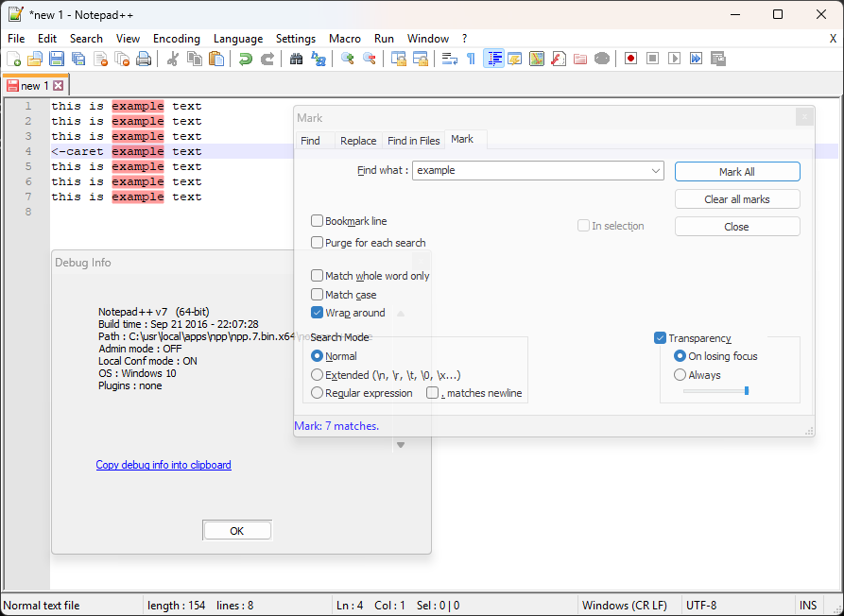Start macro recording with the red record icon
Viewport: 844px width, 616px height.
pos(630,59)
